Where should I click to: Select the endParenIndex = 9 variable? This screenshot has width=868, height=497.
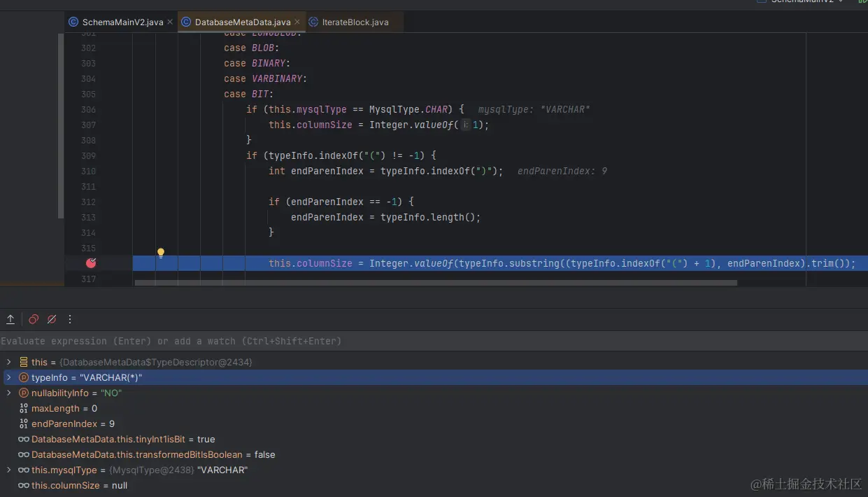coord(434,423)
